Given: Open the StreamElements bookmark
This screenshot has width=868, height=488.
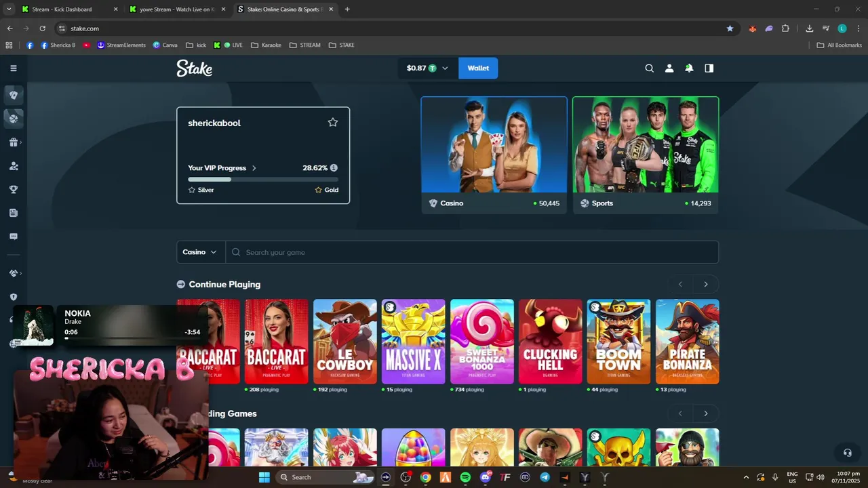Looking at the screenshot, I should pyautogui.click(x=121, y=45).
